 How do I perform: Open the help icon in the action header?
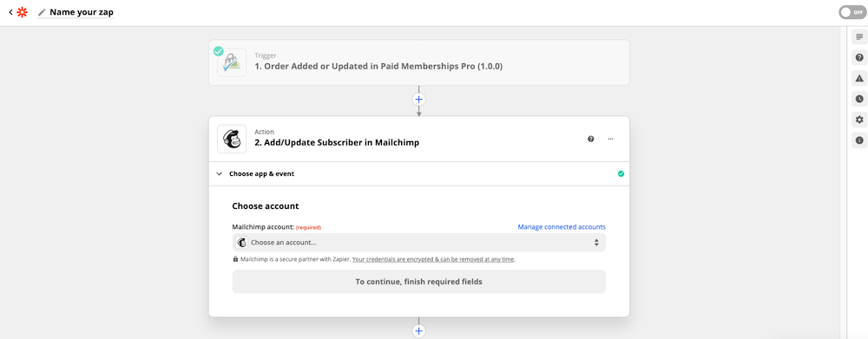[590, 139]
